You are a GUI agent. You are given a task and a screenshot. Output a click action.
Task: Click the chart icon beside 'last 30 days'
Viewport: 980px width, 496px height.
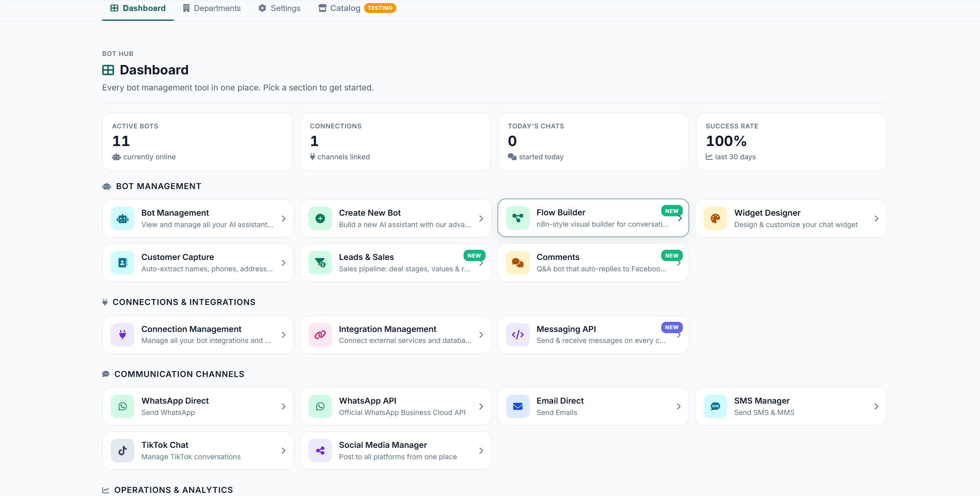709,157
